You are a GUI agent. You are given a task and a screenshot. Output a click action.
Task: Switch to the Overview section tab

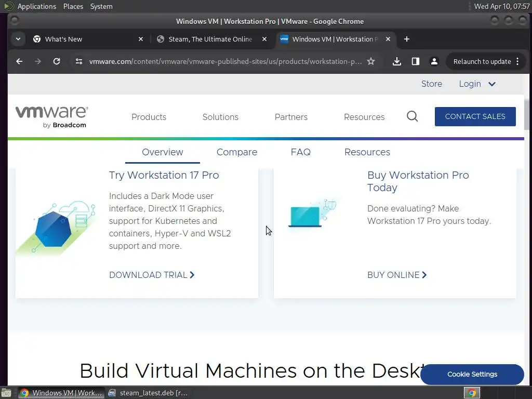click(x=163, y=152)
